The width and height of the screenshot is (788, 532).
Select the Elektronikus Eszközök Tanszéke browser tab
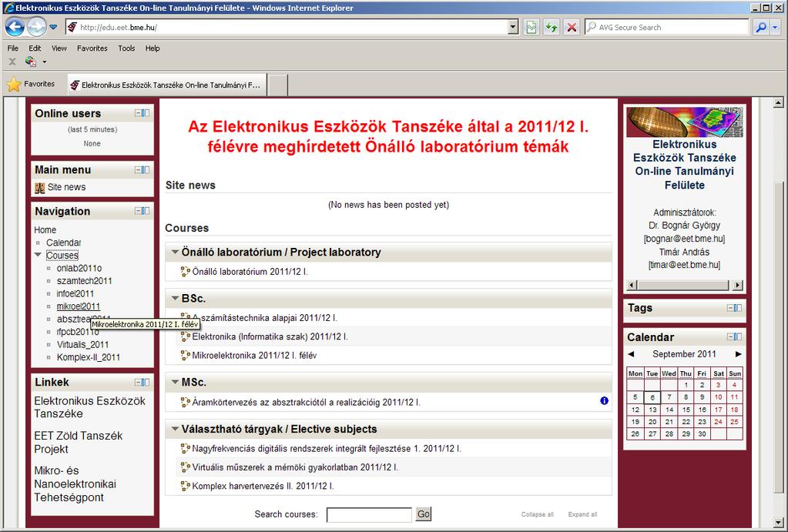[x=167, y=85]
